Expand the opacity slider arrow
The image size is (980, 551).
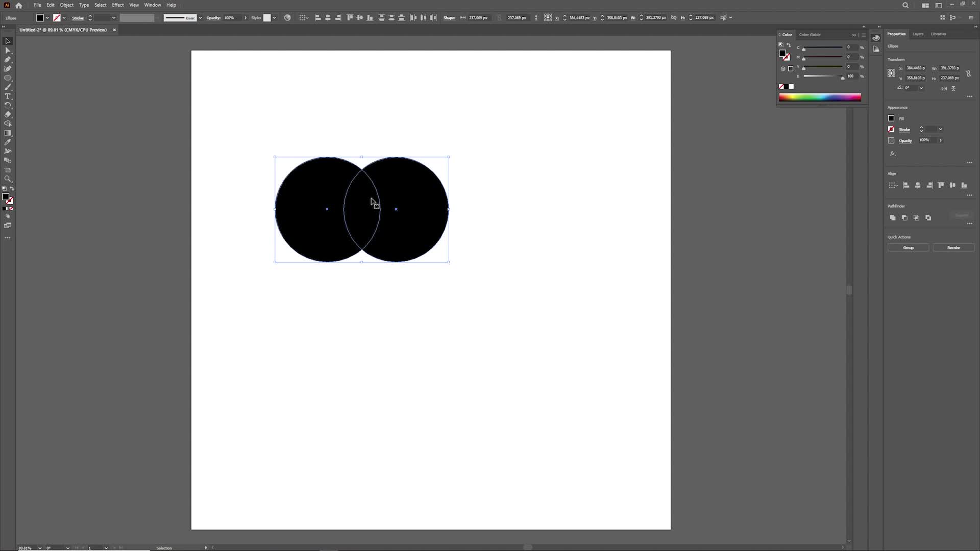point(941,140)
